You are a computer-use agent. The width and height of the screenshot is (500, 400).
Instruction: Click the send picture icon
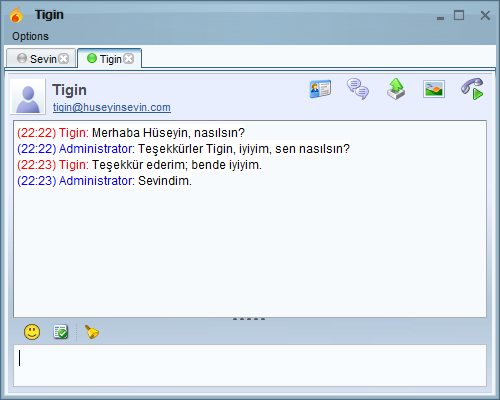pyautogui.click(x=434, y=89)
